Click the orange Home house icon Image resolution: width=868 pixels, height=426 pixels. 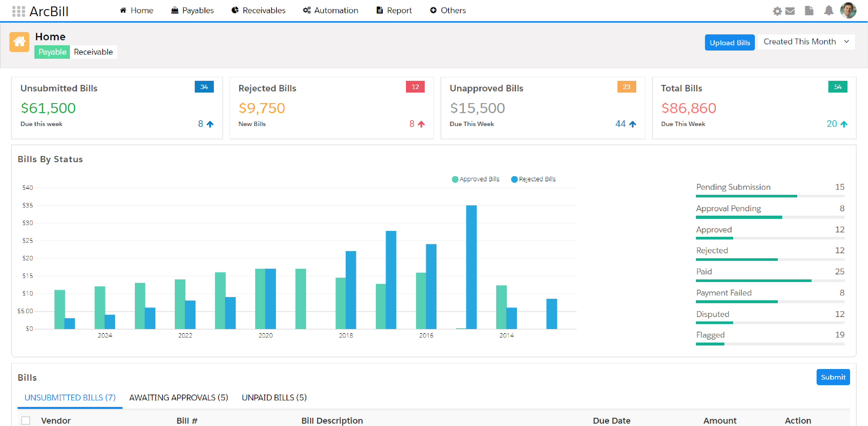(19, 41)
